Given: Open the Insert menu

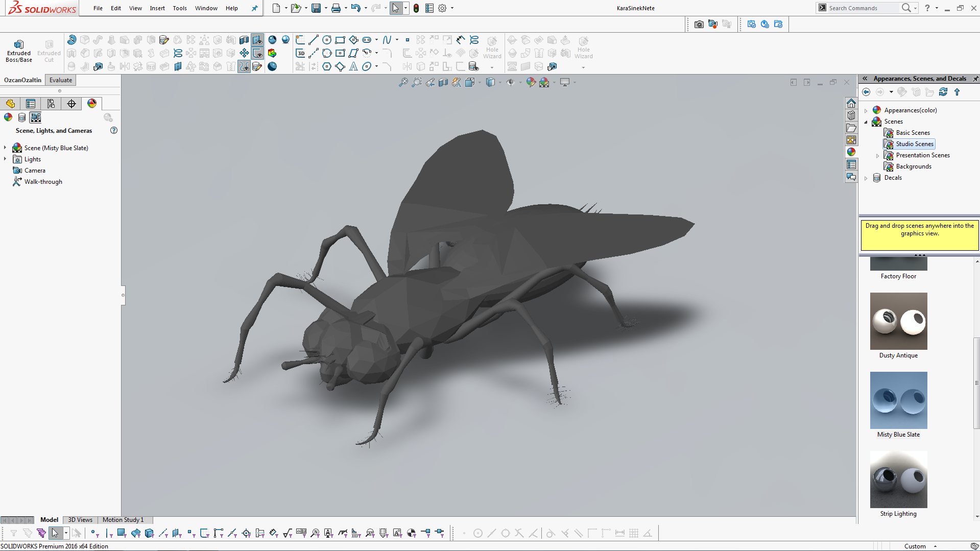Looking at the screenshot, I should [157, 8].
